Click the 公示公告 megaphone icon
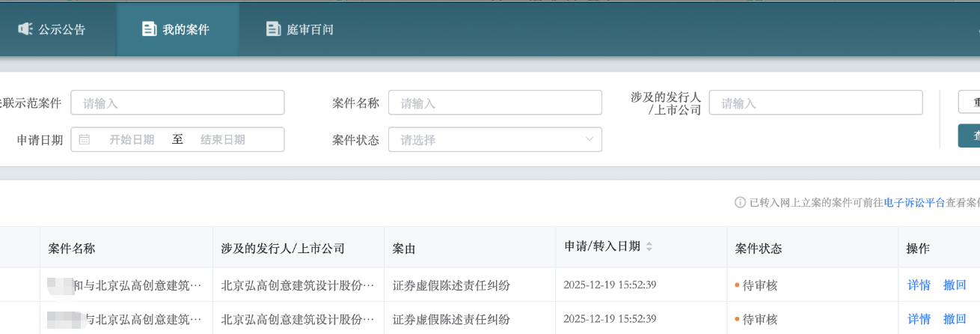Viewport: 980px width, 334px height. (25, 29)
